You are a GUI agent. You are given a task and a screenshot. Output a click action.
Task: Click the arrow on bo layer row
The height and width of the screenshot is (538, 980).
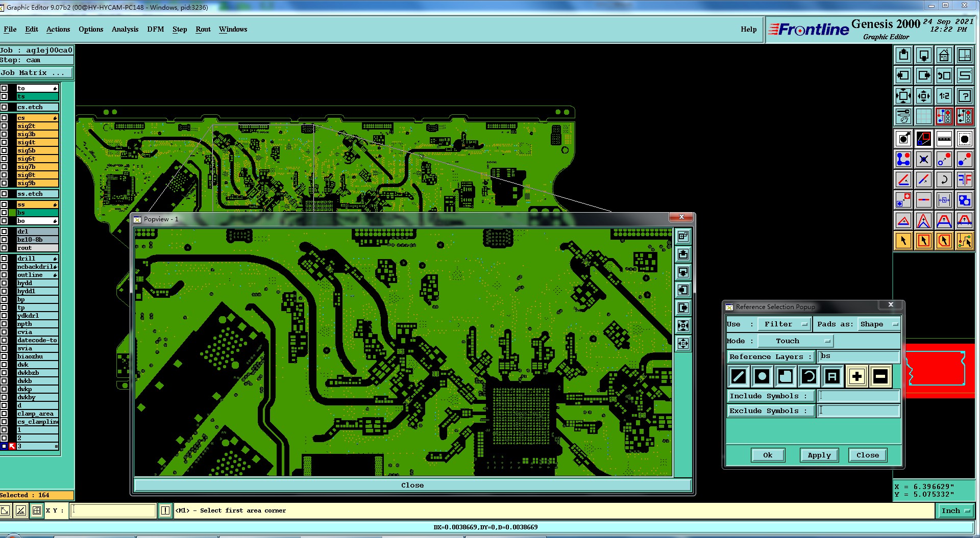55,221
